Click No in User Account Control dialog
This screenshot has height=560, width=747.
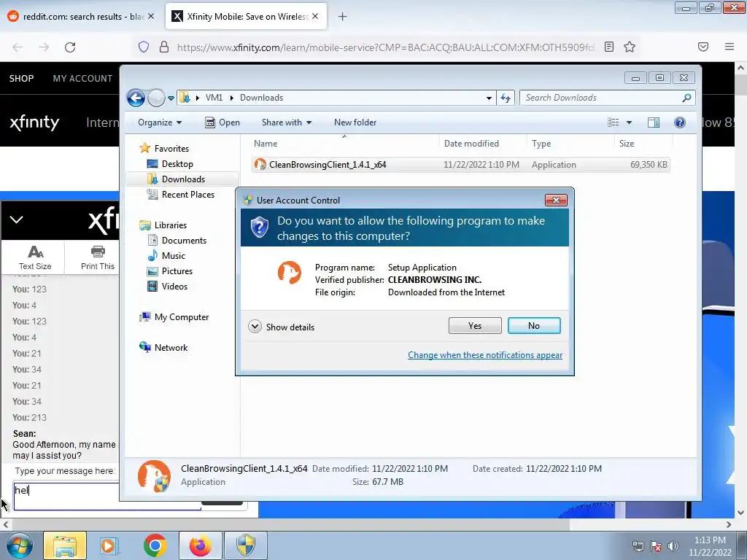click(533, 326)
